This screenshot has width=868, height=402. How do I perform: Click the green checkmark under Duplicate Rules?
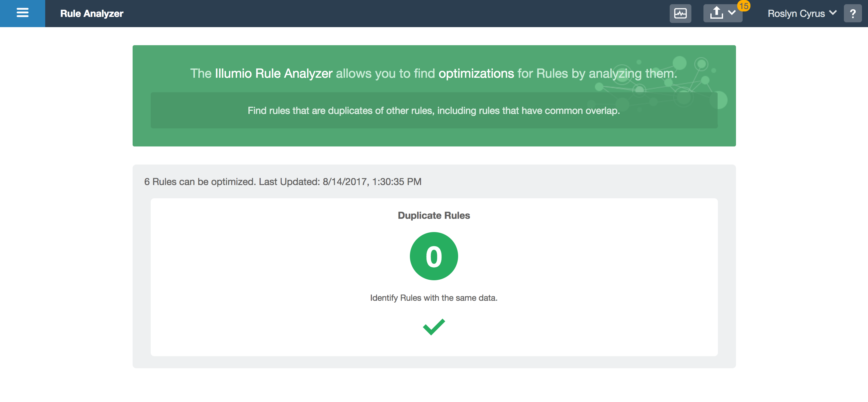[434, 327]
